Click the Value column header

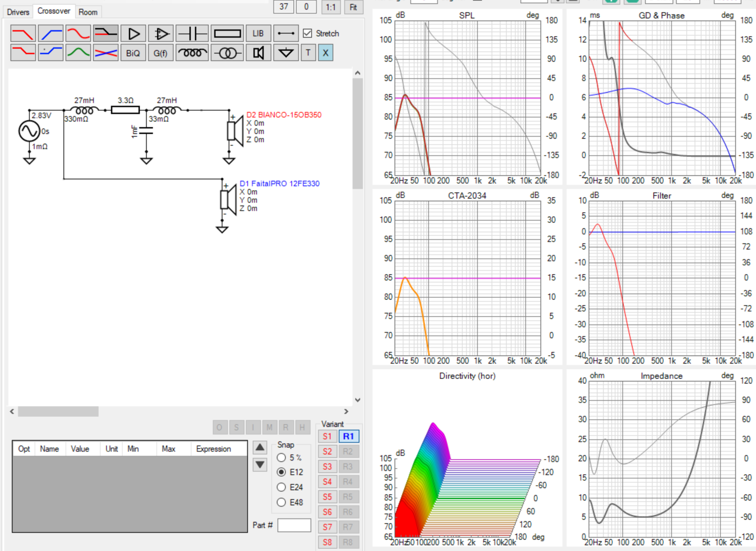(80, 449)
